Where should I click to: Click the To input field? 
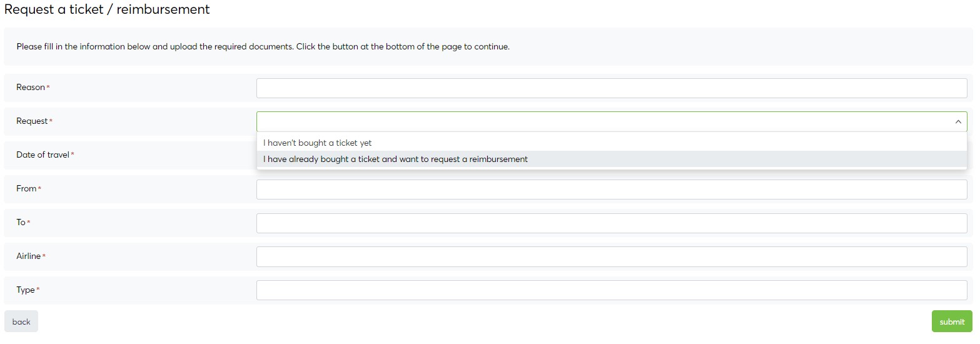tap(611, 223)
